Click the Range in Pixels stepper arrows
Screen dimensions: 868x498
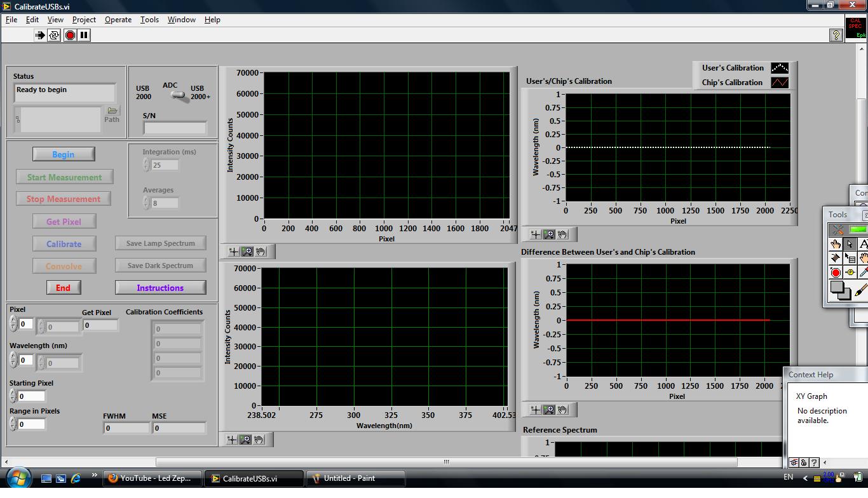(x=13, y=424)
